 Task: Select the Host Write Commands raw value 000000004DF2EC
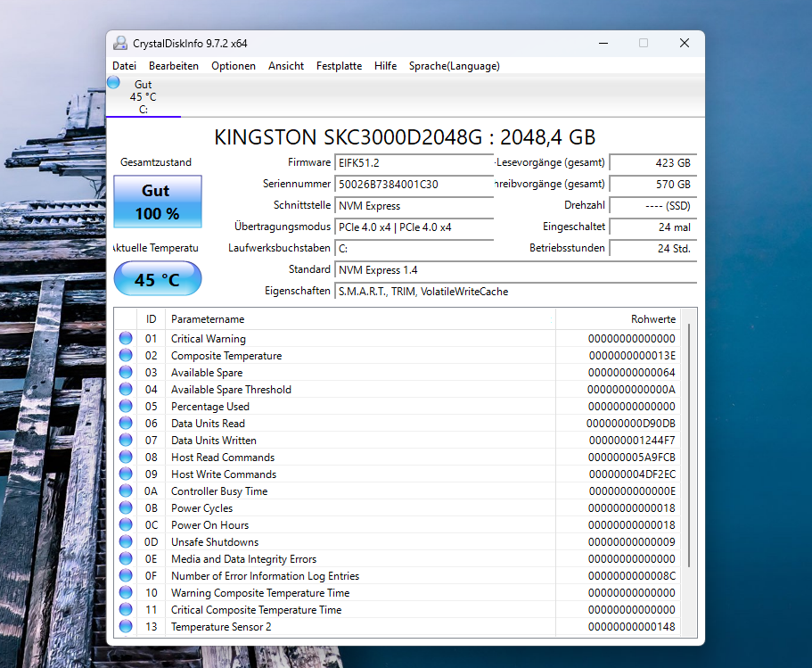point(632,474)
